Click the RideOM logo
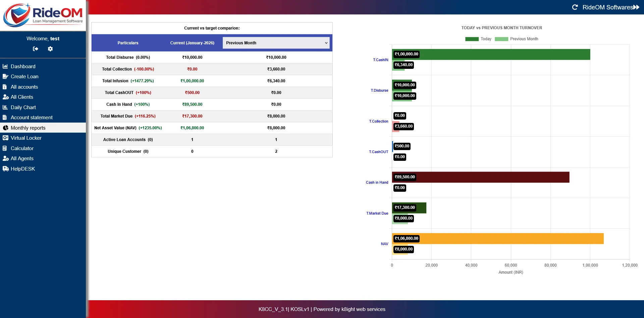The image size is (644, 318). (43, 15)
